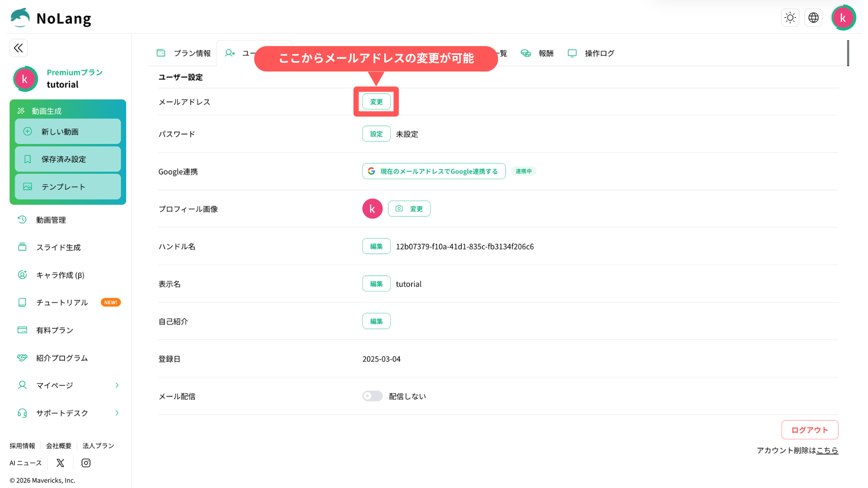Screen dimensions: 868x488
Task: Click 変更 button for メールアドレス
Action: (x=376, y=102)
